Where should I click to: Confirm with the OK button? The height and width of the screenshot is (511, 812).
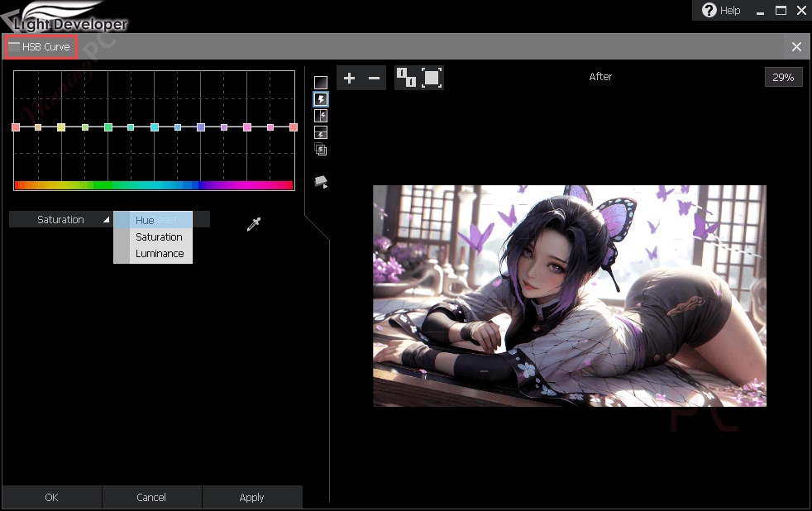(x=52, y=498)
